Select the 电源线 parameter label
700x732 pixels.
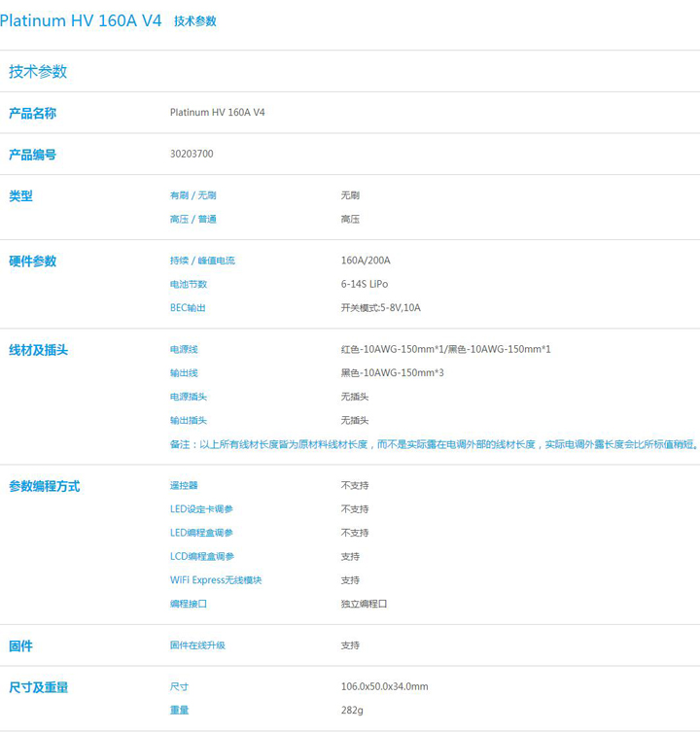[x=184, y=349]
